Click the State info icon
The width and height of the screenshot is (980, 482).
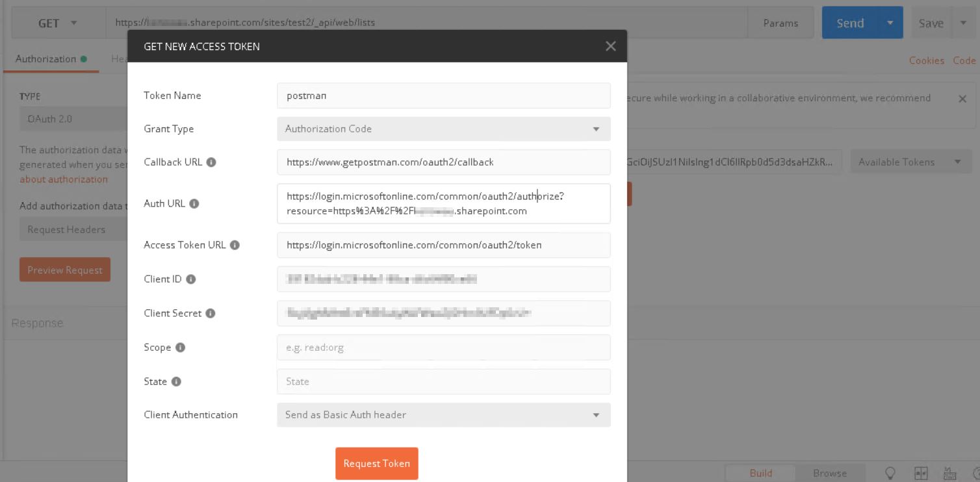[x=175, y=381]
